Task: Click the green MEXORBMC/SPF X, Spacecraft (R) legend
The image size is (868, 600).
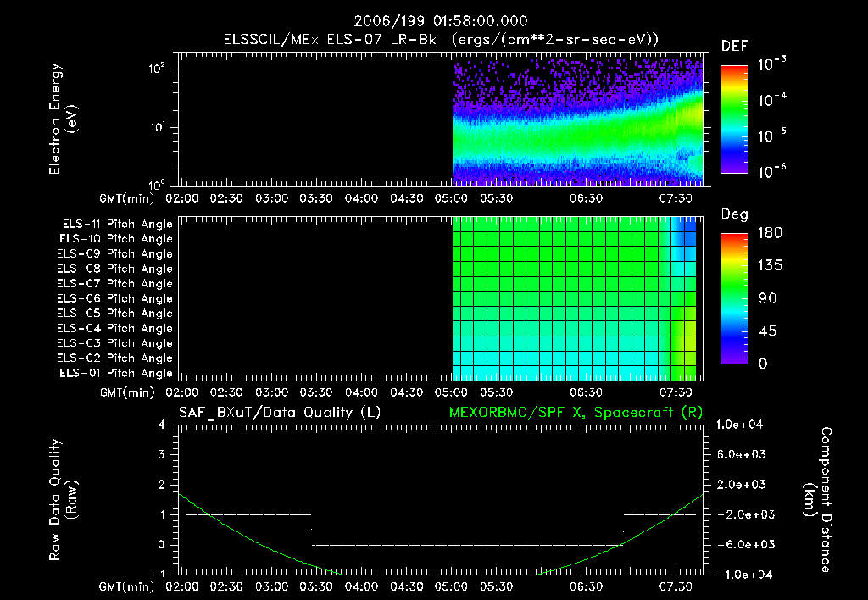Action: tap(576, 413)
